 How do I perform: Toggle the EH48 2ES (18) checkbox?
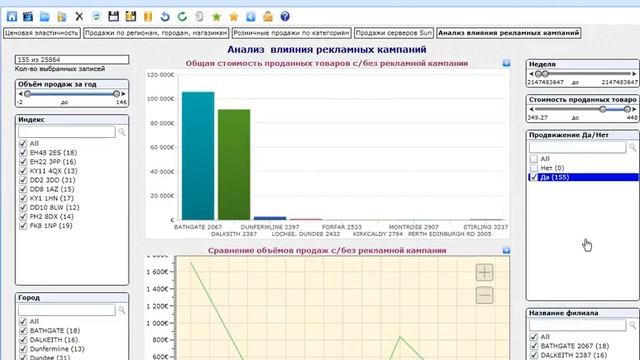[23, 153]
